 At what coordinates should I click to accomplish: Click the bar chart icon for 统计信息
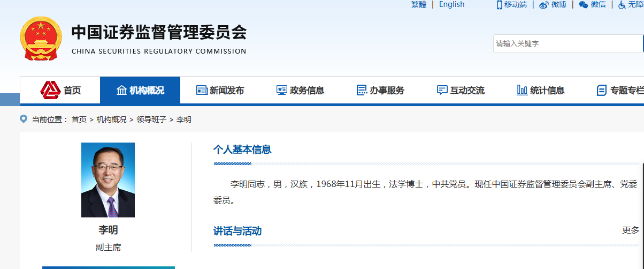pyautogui.click(x=522, y=90)
